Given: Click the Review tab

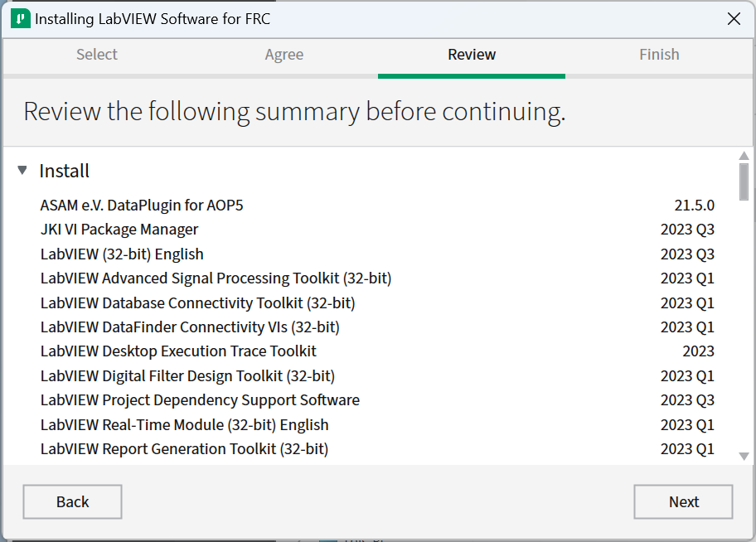Looking at the screenshot, I should [x=472, y=55].
